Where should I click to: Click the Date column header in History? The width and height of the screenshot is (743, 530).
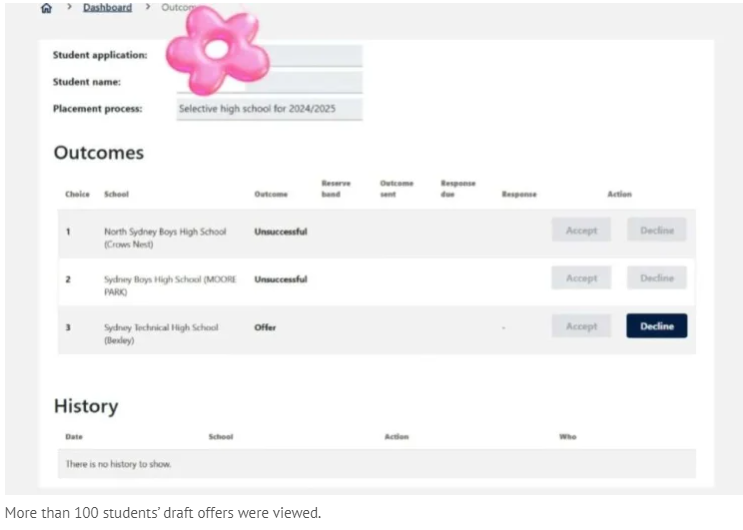74,437
